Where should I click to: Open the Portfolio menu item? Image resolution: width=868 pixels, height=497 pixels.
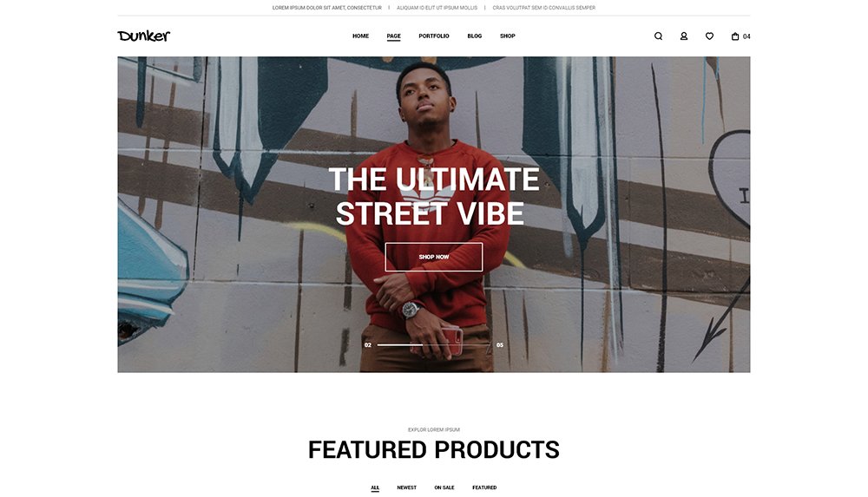[x=433, y=36]
